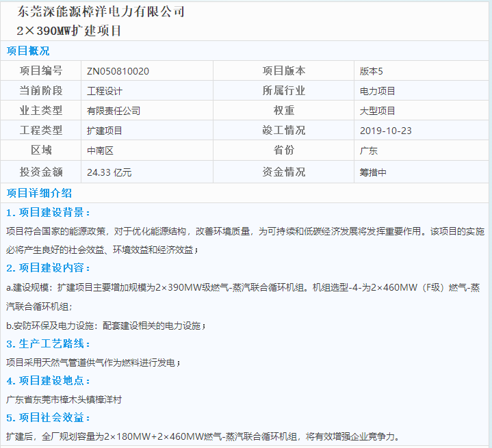492x448 pixels.
Task: Click the heading 3. 生产工艺路线
Action: click(49, 343)
